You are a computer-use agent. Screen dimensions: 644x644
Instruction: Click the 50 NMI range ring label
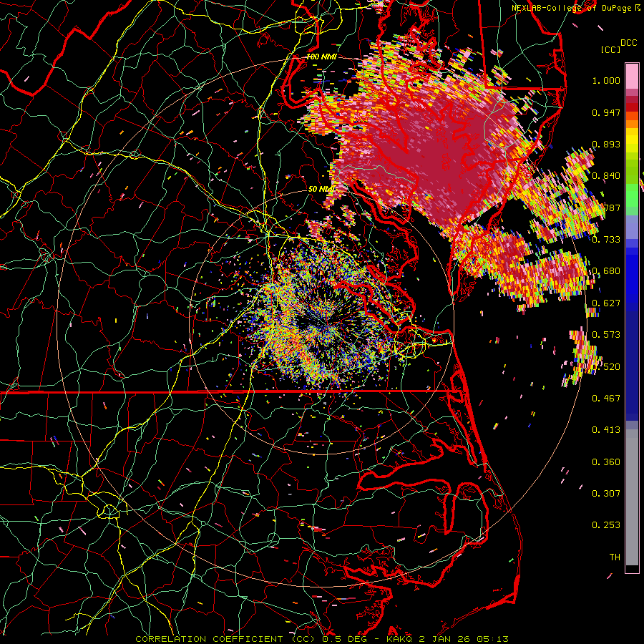(x=321, y=189)
